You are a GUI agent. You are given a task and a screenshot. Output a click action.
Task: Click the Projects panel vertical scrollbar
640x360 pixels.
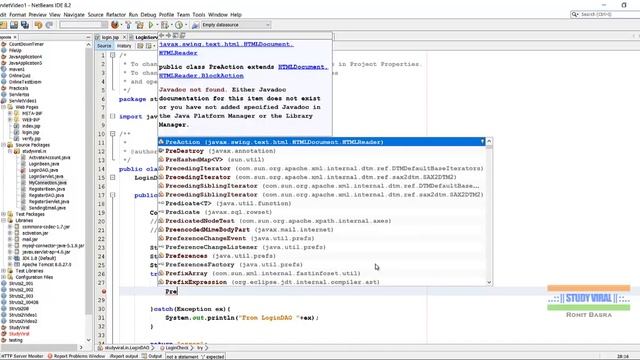pos(89,192)
